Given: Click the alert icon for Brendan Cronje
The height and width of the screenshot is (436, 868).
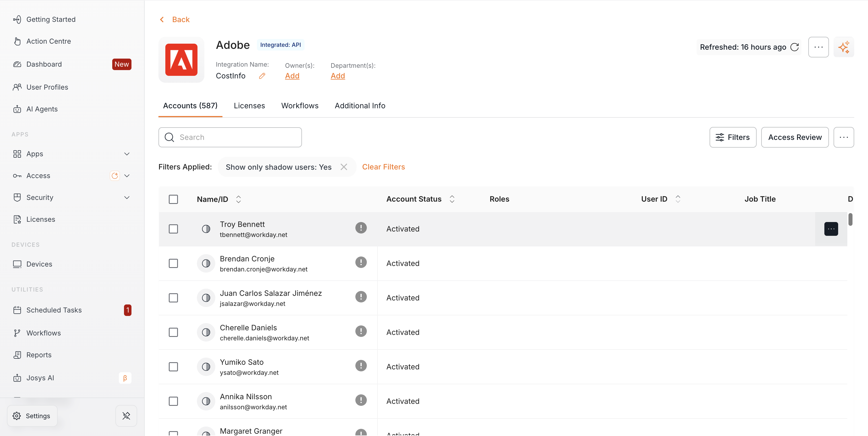Looking at the screenshot, I should (x=361, y=262).
